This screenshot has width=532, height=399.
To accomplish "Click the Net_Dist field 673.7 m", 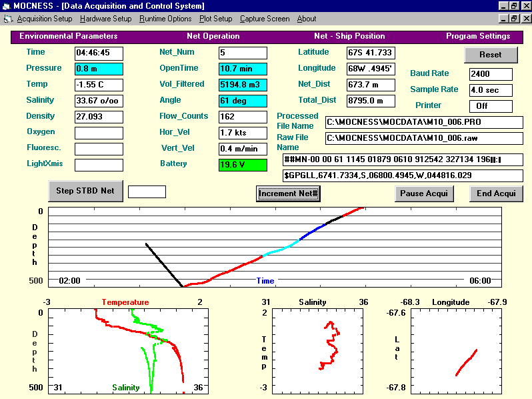I will pyautogui.click(x=371, y=85).
